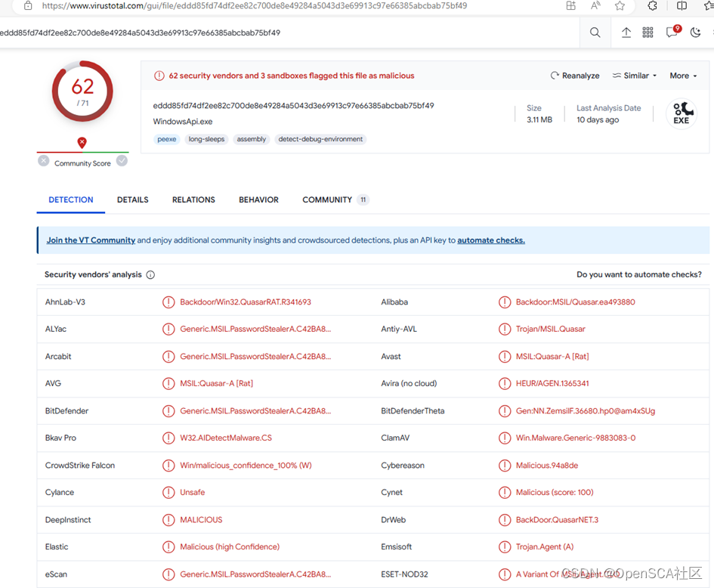Click Bkav Pro detection warning icon

pyautogui.click(x=168, y=438)
